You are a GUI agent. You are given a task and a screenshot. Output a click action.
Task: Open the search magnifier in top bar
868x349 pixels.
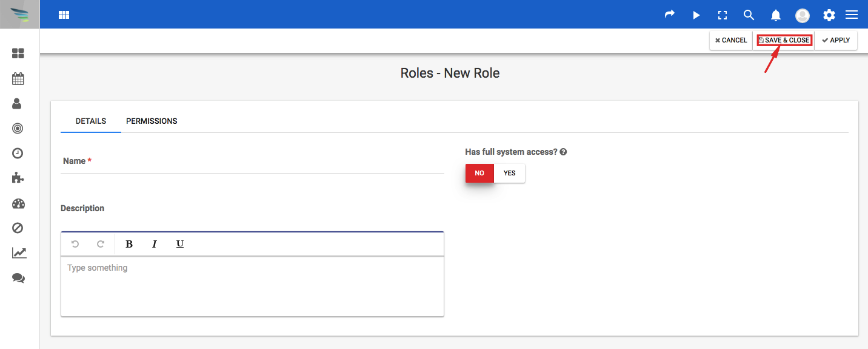(x=749, y=15)
